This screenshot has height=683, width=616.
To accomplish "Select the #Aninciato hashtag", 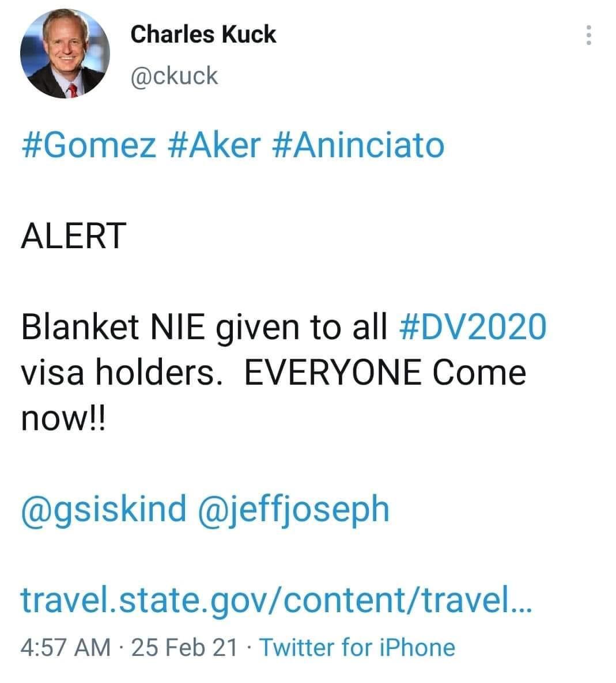I will click(357, 145).
